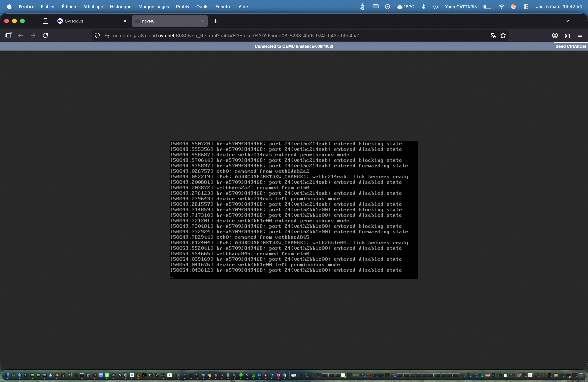Bookmark this page with star icon

click(x=503, y=36)
